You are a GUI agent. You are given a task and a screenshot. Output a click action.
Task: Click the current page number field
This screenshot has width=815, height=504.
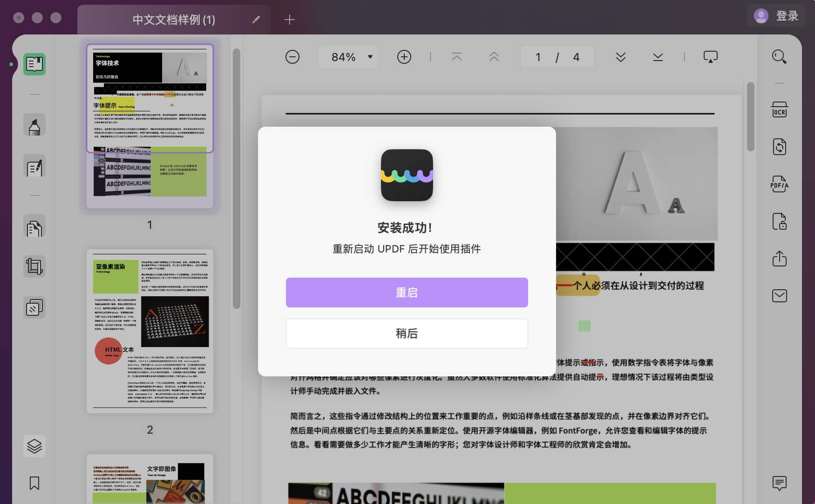[538, 57]
